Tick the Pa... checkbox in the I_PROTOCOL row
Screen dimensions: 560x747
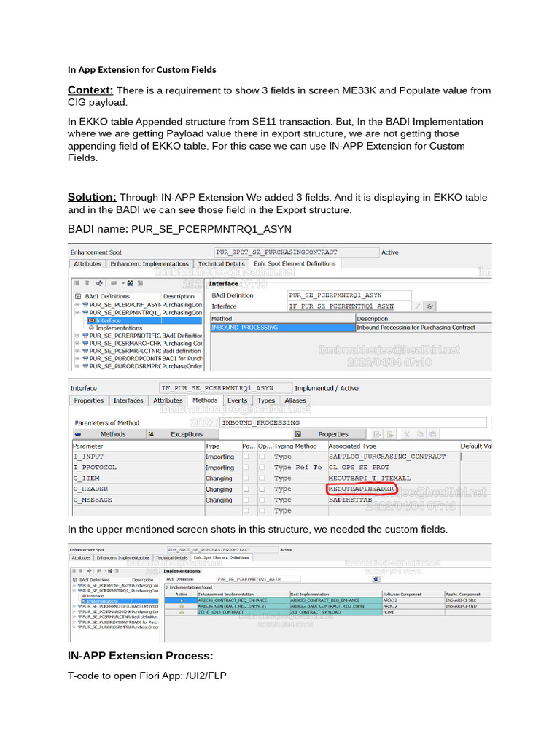point(246,468)
